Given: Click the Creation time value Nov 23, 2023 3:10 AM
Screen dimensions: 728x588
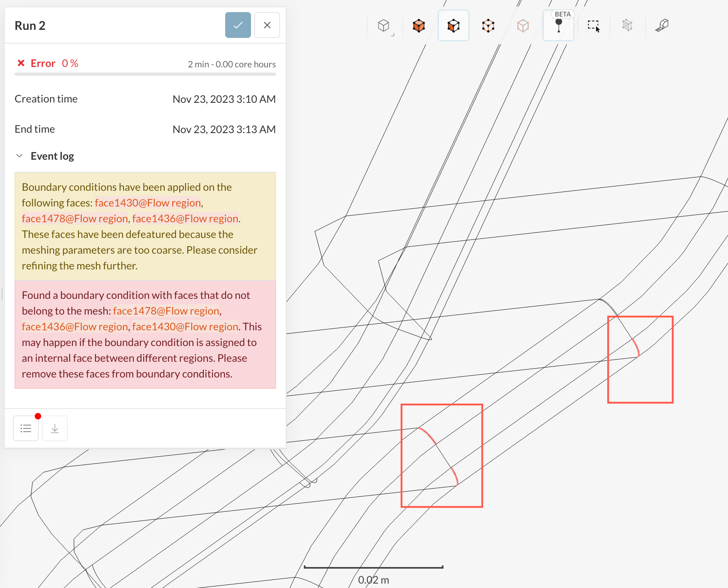Looking at the screenshot, I should click(x=224, y=99).
